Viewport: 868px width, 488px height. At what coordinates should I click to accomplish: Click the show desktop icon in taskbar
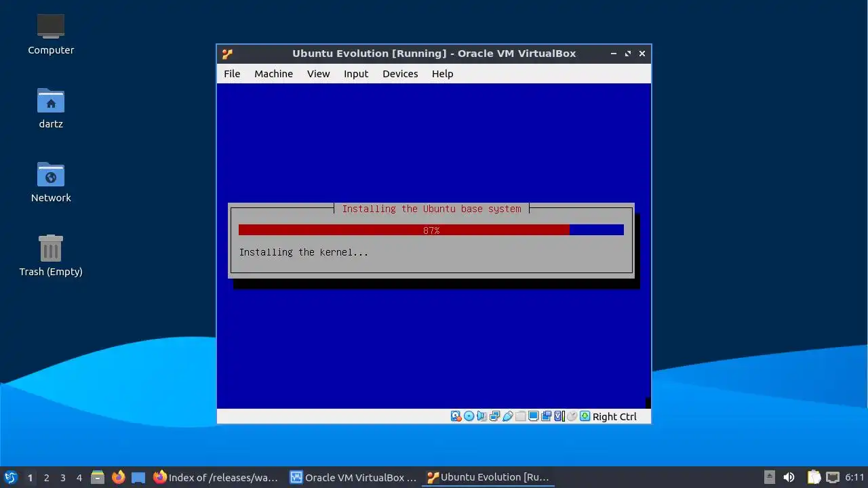coord(138,477)
